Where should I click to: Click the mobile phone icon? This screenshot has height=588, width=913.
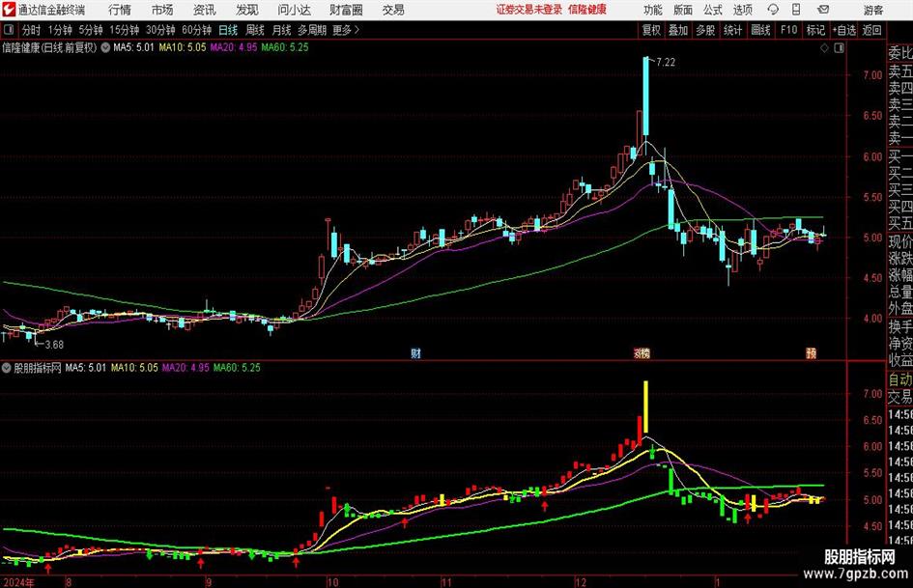(796, 10)
